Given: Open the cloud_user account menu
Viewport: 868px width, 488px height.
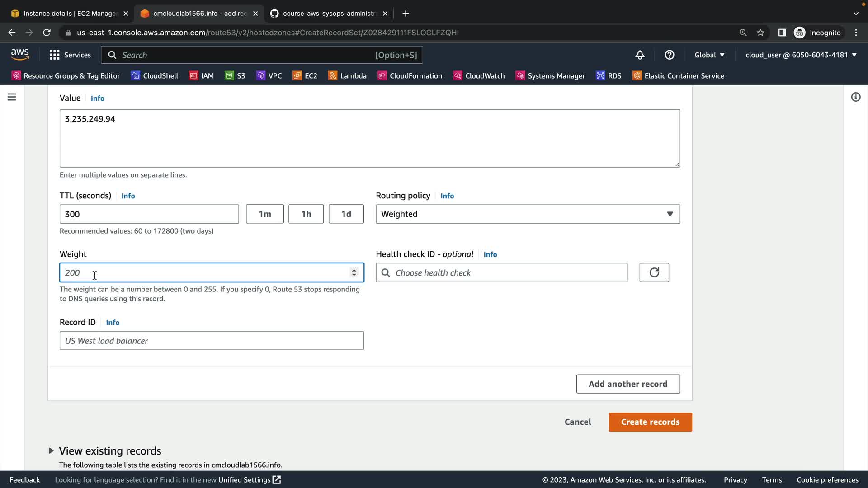Looking at the screenshot, I should 801,55.
